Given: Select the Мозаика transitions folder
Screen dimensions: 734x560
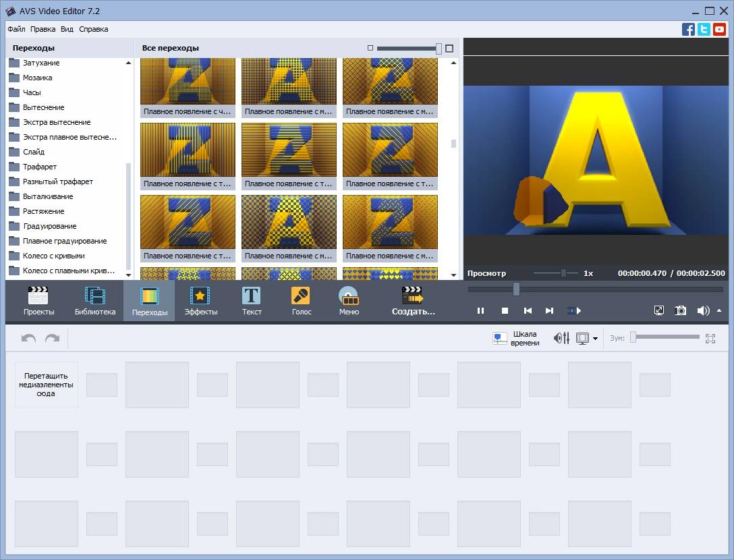Looking at the screenshot, I should (x=38, y=78).
